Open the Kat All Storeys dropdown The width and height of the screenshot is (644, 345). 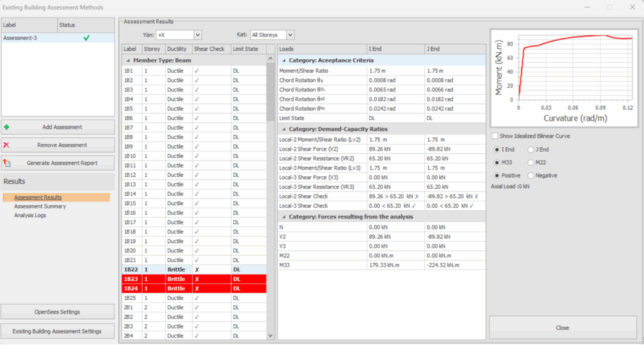(290, 35)
